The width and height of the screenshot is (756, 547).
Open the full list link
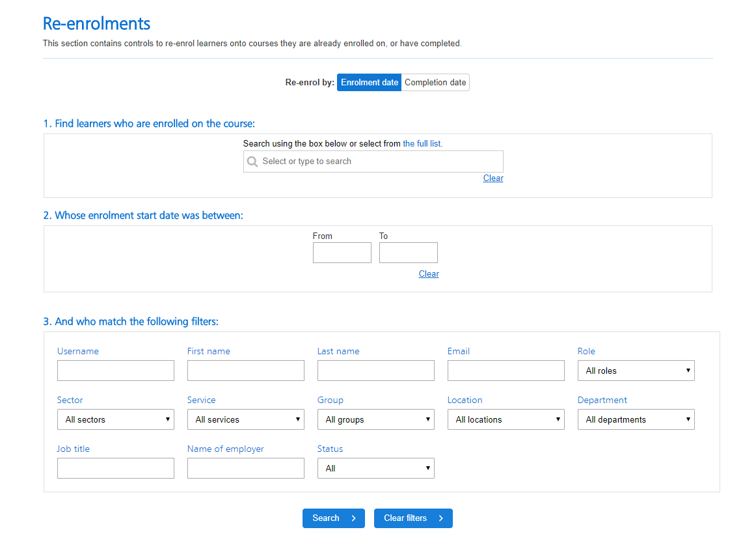coord(422,143)
